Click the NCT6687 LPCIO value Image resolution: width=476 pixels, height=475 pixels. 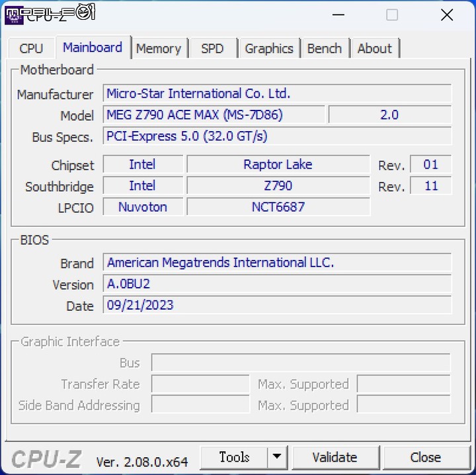coord(278,207)
